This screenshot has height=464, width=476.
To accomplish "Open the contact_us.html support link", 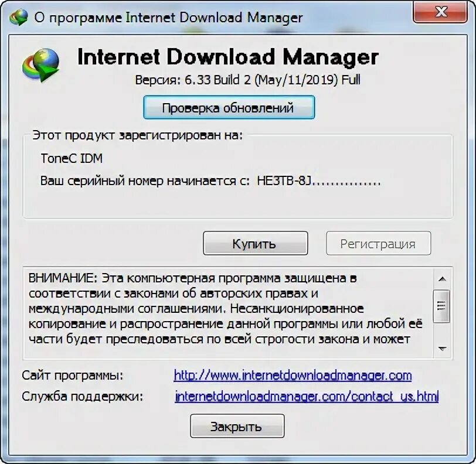I will coord(307,396).
